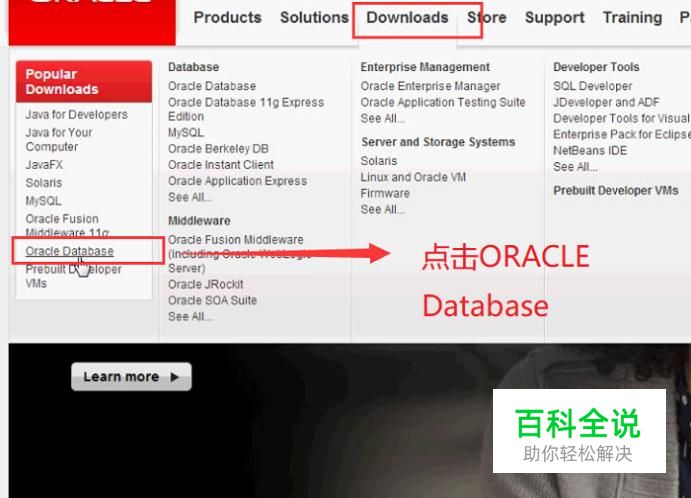Open the Downloads menu

(x=407, y=18)
